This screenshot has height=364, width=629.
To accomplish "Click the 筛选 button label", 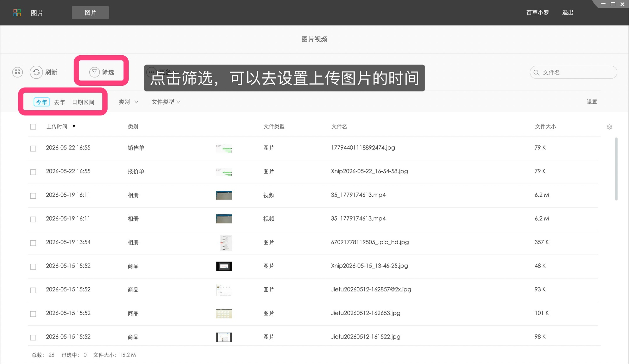I will click(x=108, y=72).
